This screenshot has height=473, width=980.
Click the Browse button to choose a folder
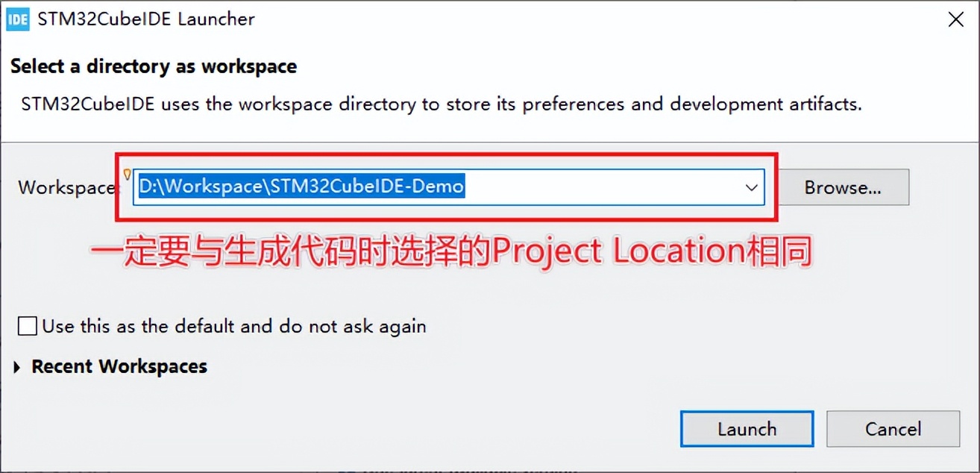click(x=844, y=187)
